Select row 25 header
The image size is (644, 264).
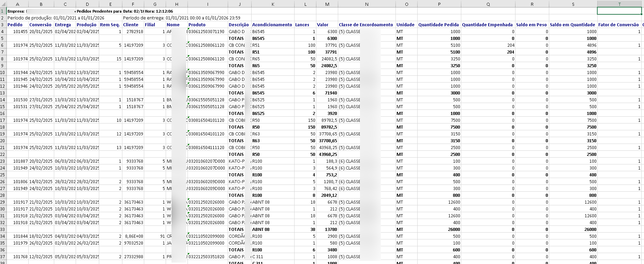3,175
